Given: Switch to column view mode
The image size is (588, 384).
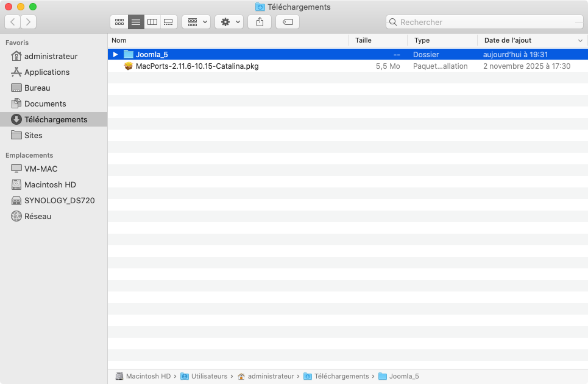Looking at the screenshot, I should [152, 22].
